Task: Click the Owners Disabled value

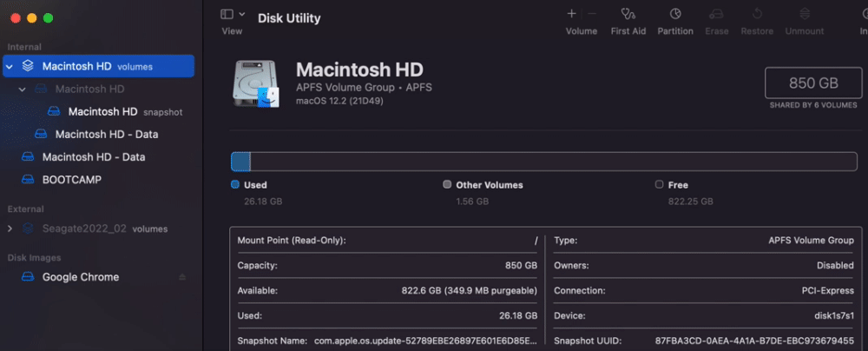Action: tap(835, 266)
